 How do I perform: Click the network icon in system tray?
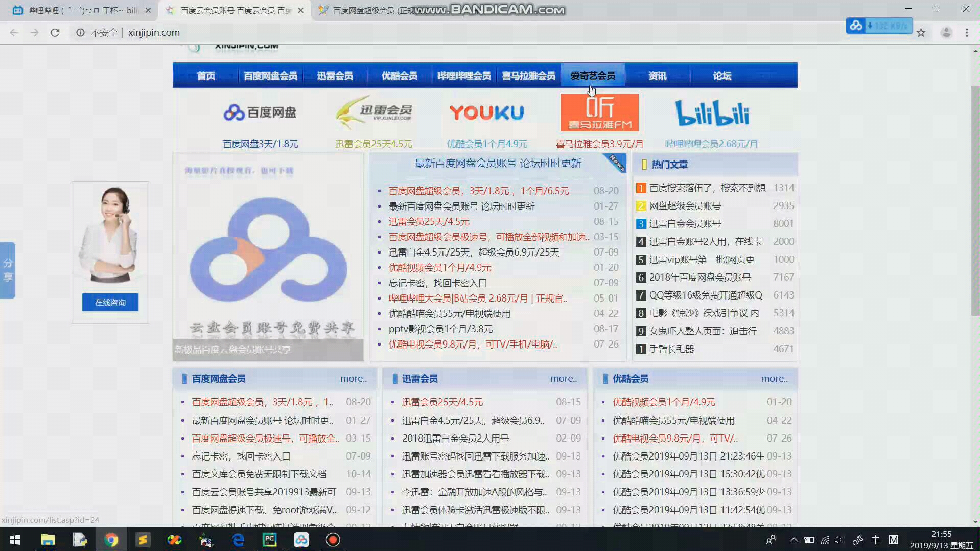825,540
